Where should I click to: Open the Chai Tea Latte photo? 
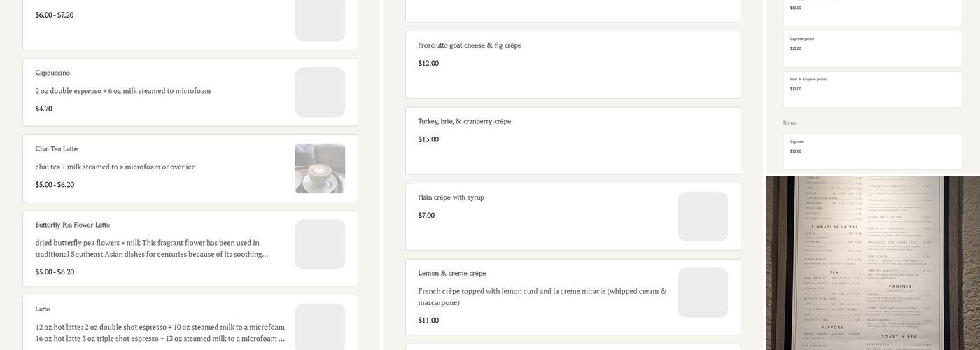320,169
